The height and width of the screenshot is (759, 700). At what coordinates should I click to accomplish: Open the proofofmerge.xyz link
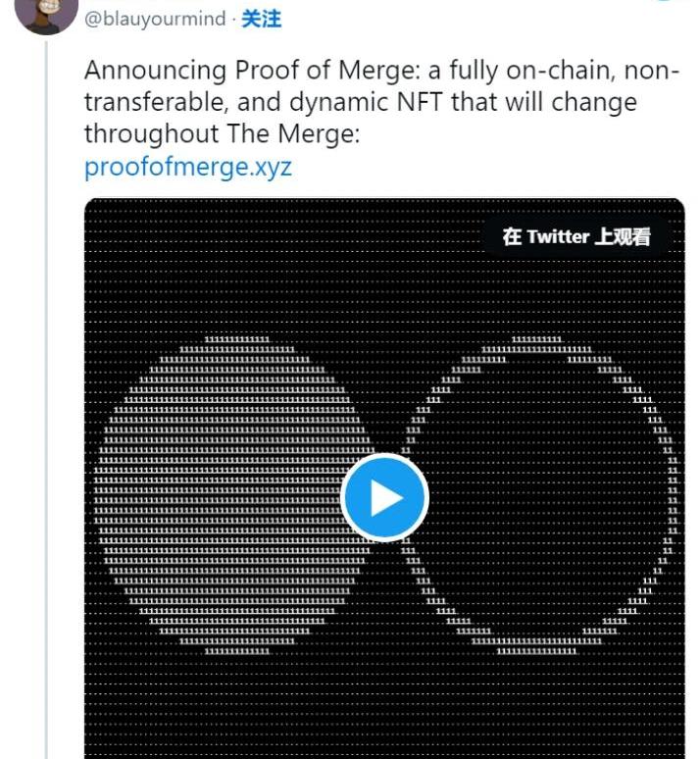tap(187, 166)
